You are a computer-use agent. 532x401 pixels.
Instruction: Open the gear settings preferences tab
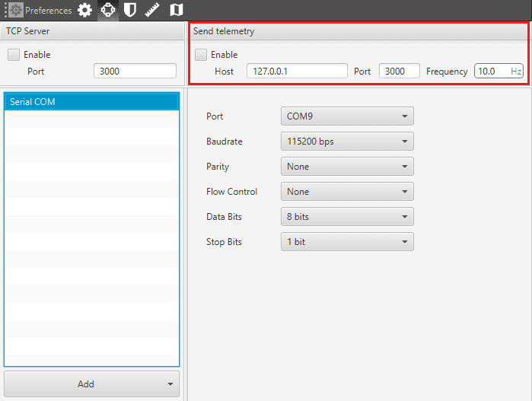coord(84,10)
